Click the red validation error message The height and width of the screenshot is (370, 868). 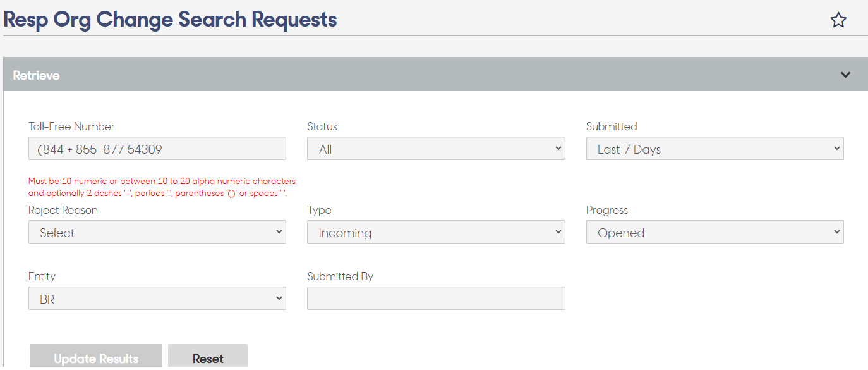(162, 187)
